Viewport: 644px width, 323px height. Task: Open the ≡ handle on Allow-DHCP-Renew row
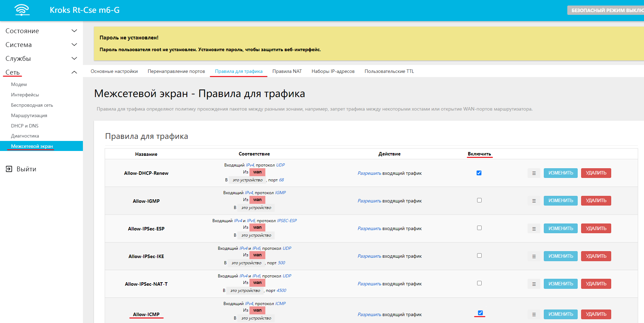(x=534, y=173)
